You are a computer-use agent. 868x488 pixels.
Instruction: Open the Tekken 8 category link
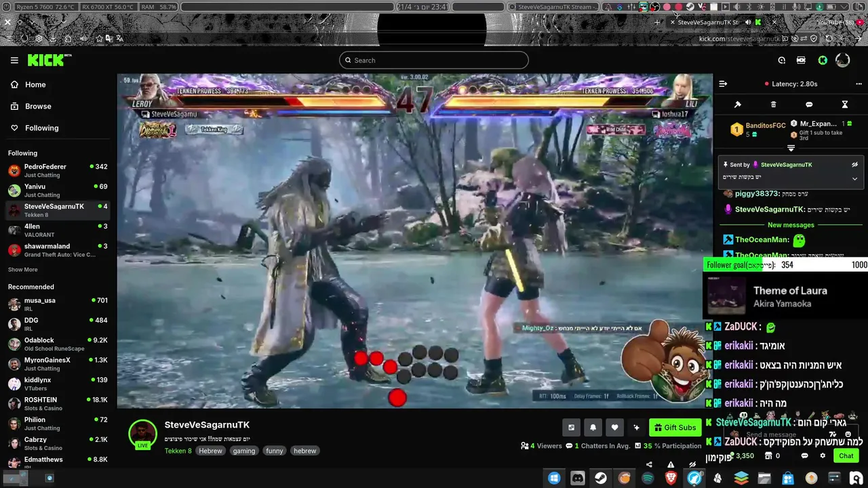pos(178,451)
